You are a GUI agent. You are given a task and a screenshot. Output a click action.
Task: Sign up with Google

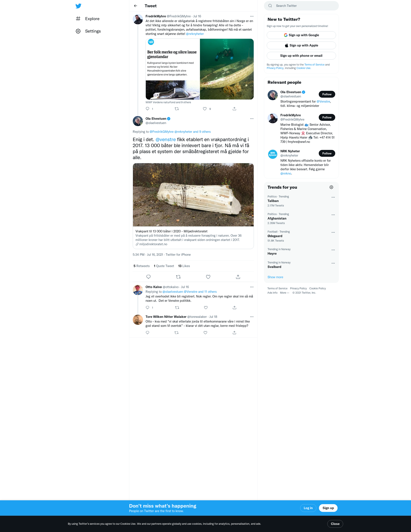pos(301,35)
